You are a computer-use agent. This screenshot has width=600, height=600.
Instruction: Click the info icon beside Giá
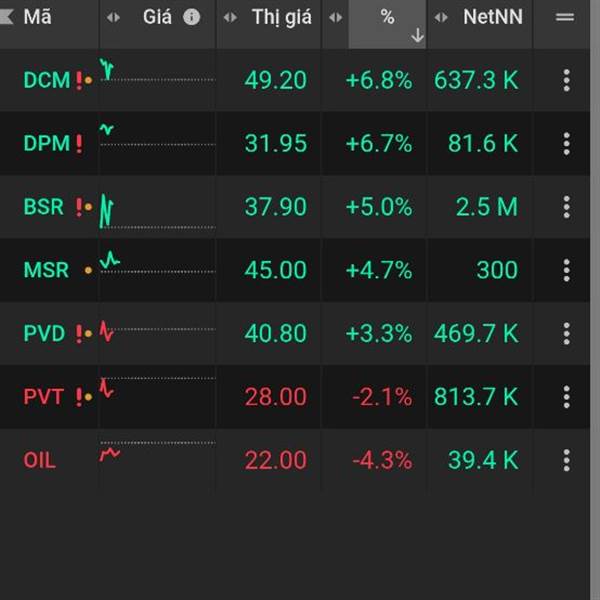coord(192,17)
